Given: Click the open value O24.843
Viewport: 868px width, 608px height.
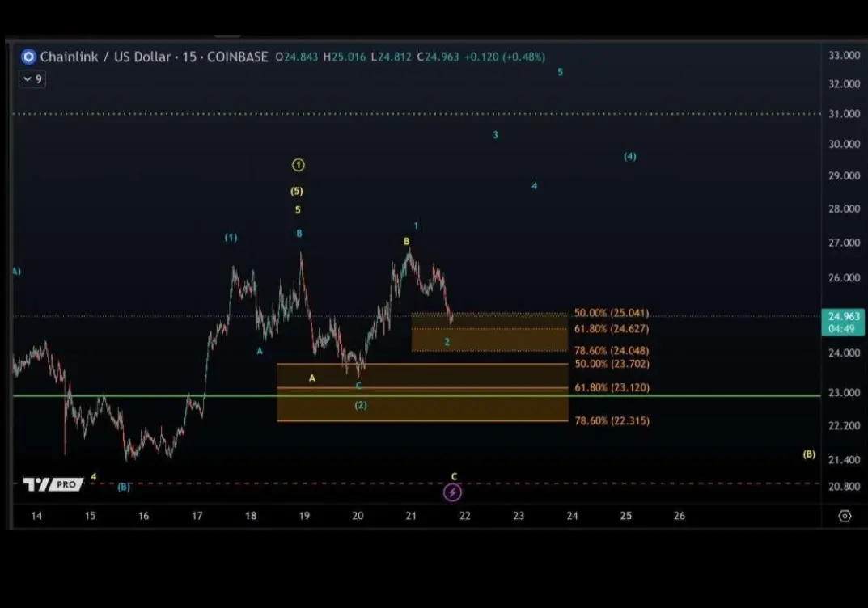Looking at the screenshot, I should 297,57.
